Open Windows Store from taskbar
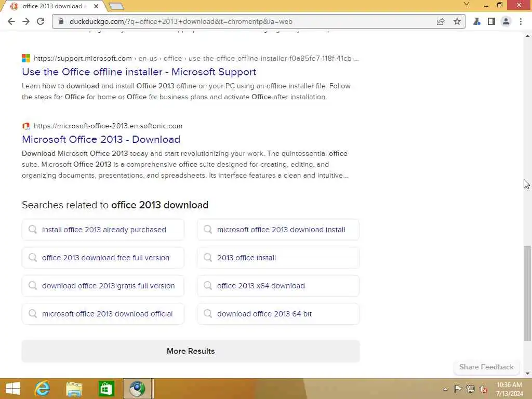This screenshot has width=532, height=399. 106,389
